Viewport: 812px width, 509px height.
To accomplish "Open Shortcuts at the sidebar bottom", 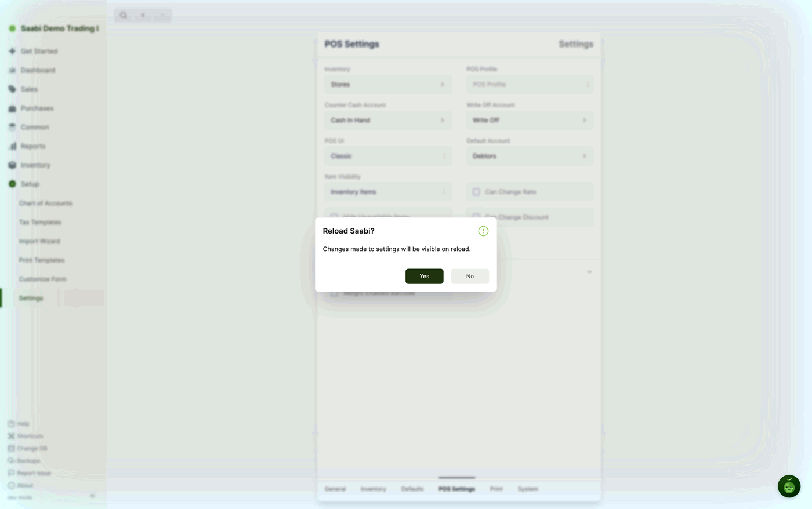I will point(26,436).
